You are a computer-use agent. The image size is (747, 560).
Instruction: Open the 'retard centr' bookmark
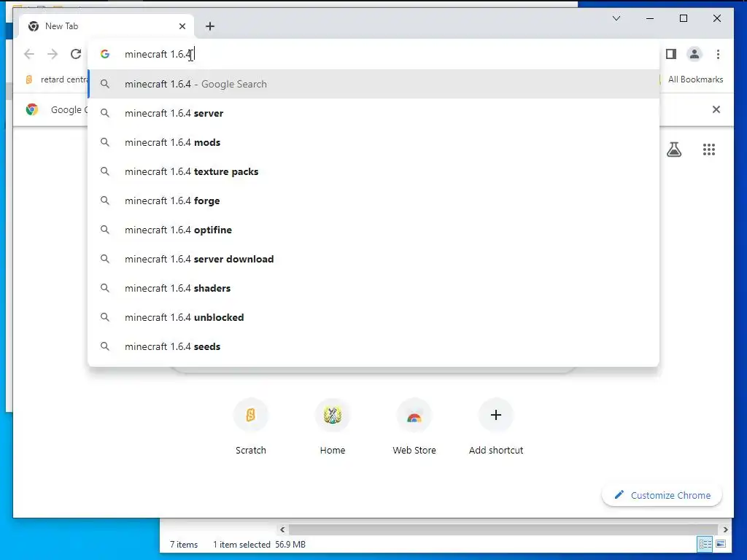tap(57, 79)
